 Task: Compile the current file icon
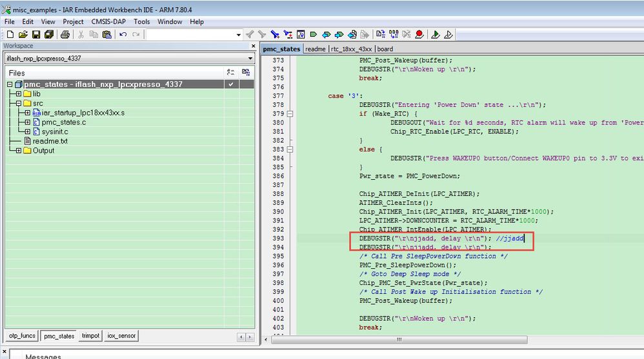[381, 34]
